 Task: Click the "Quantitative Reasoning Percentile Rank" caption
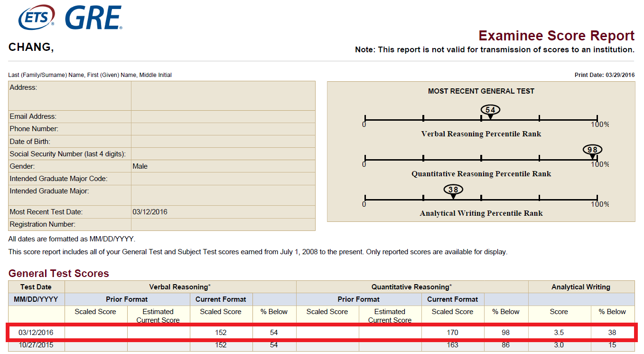[x=481, y=174]
